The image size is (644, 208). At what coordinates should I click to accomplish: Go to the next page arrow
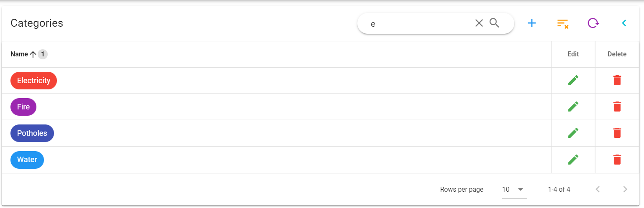pos(625,190)
